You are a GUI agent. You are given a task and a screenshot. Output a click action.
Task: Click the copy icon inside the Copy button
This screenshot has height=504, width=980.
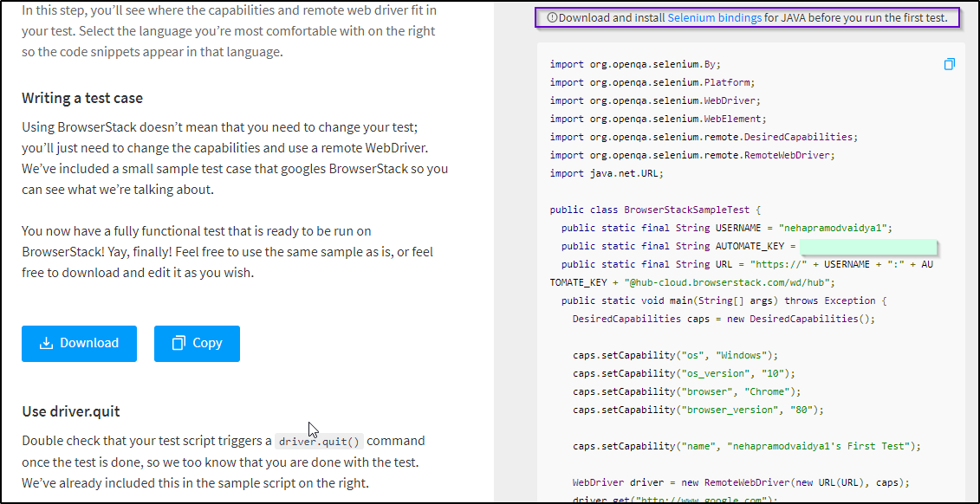[x=178, y=343]
